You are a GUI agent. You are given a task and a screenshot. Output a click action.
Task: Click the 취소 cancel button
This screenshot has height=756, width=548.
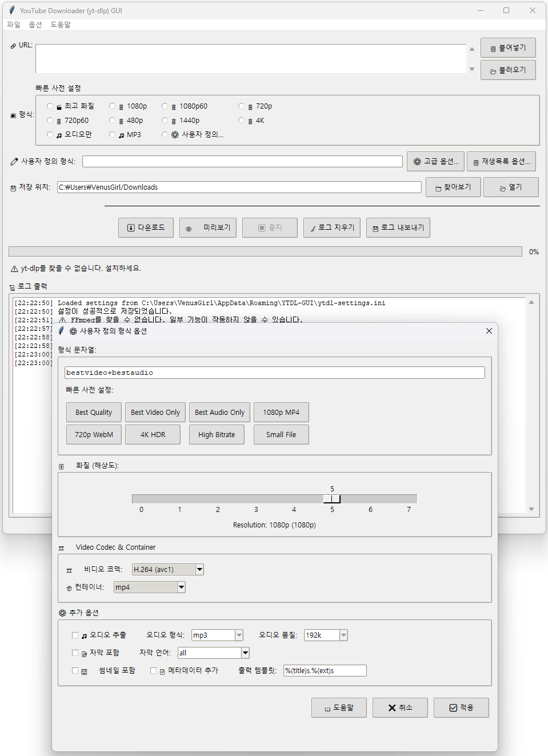pos(400,708)
